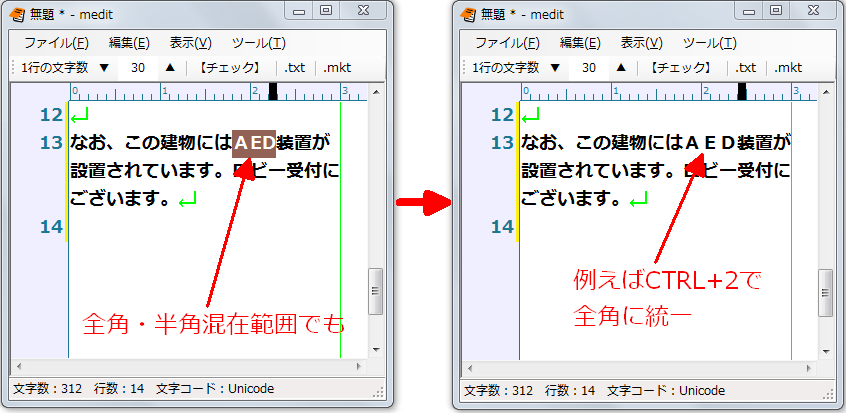Click line number 12 in left window

click(x=51, y=115)
